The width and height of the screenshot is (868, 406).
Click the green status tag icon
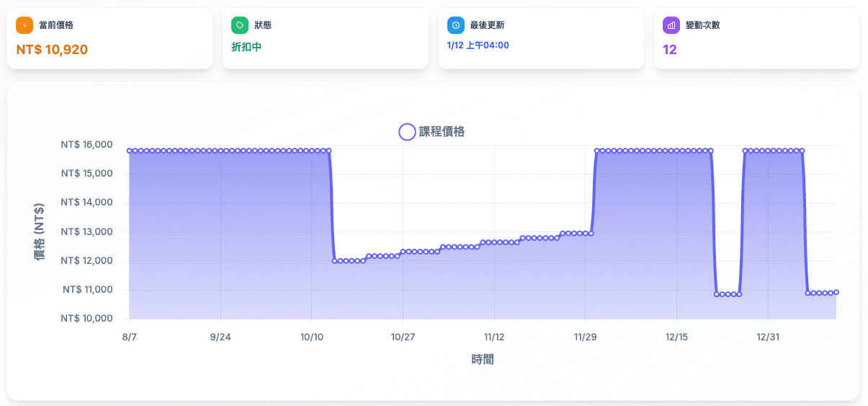click(240, 25)
